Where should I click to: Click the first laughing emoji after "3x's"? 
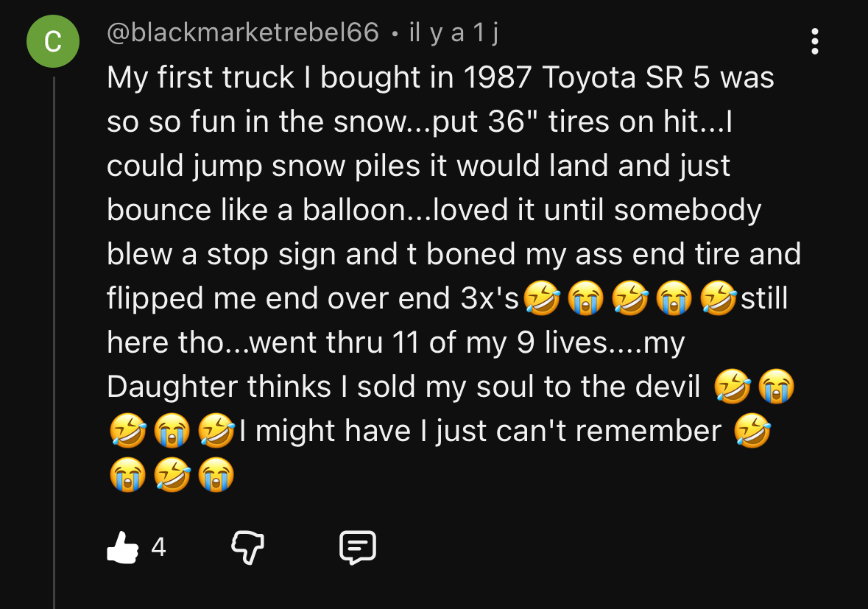click(541, 300)
